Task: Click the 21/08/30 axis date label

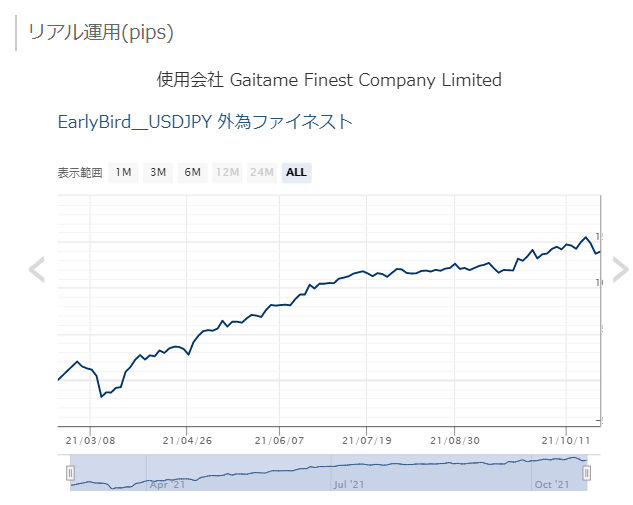Action: pos(455,440)
